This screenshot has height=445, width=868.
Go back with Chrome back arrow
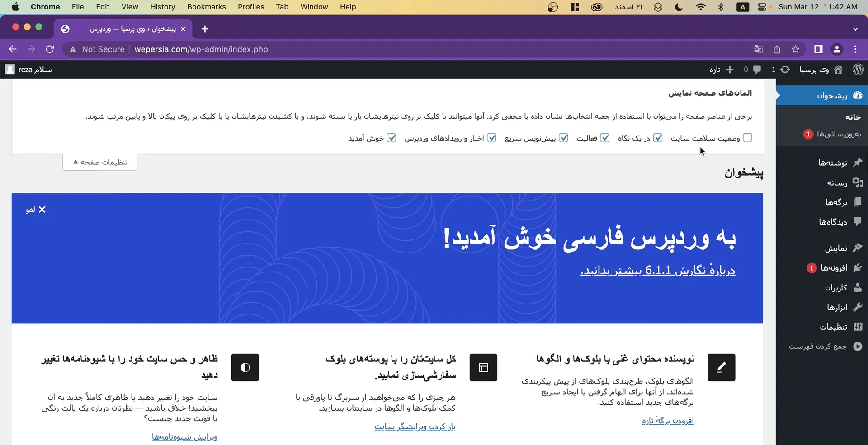coord(13,49)
